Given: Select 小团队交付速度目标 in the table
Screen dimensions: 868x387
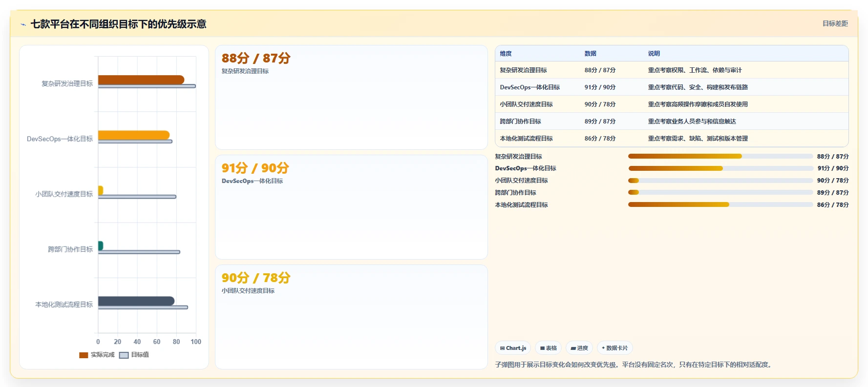Looking at the screenshot, I should pyautogui.click(x=526, y=104).
